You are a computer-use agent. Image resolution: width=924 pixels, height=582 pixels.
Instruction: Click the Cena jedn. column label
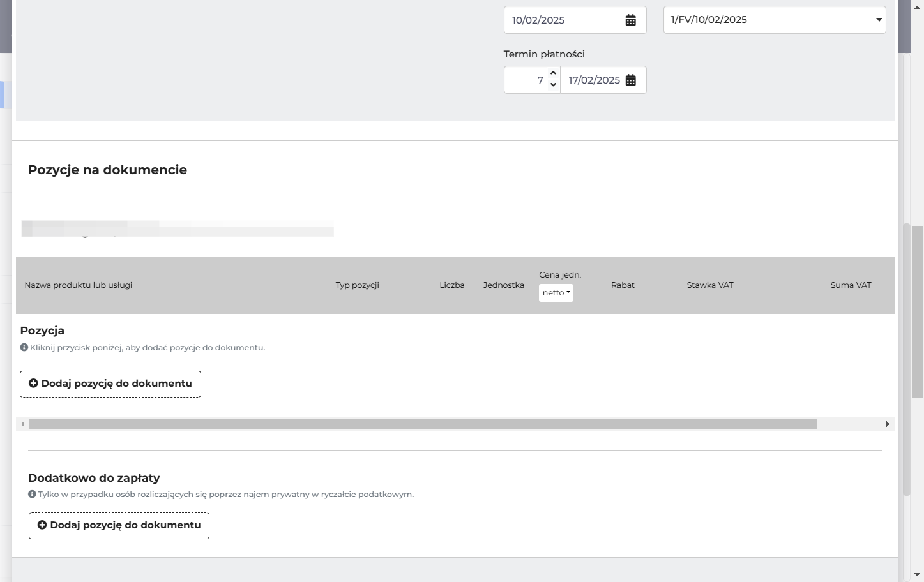tap(560, 275)
